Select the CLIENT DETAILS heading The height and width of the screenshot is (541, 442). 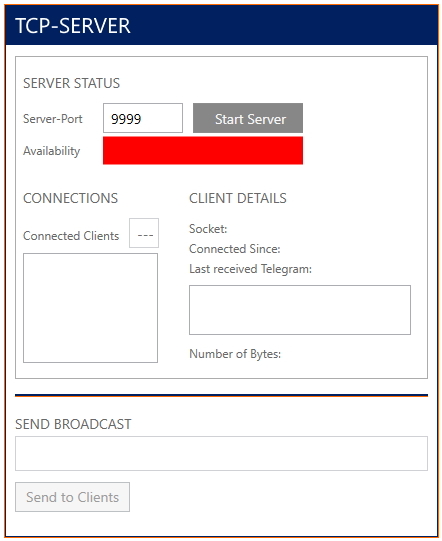(x=238, y=198)
